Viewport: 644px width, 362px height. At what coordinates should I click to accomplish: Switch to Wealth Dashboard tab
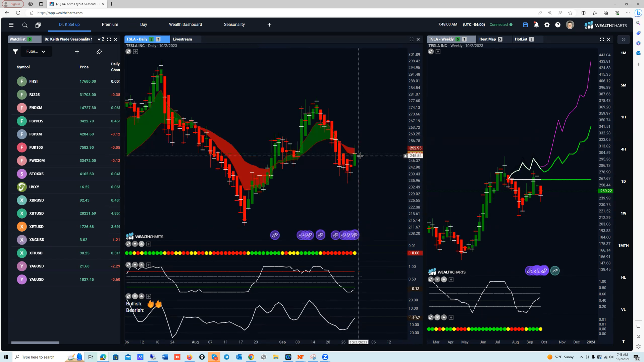click(x=185, y=24)
